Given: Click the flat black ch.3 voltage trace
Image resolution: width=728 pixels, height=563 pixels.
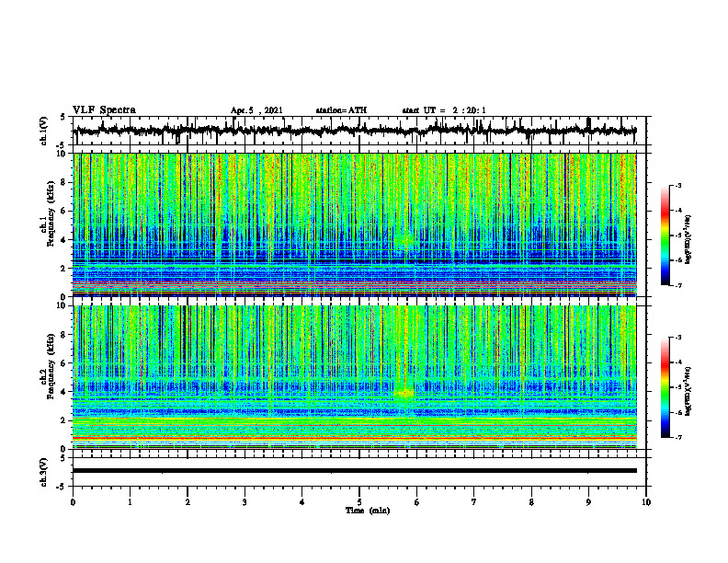Looking at the screenshot, I should click(x=355, y=471).
